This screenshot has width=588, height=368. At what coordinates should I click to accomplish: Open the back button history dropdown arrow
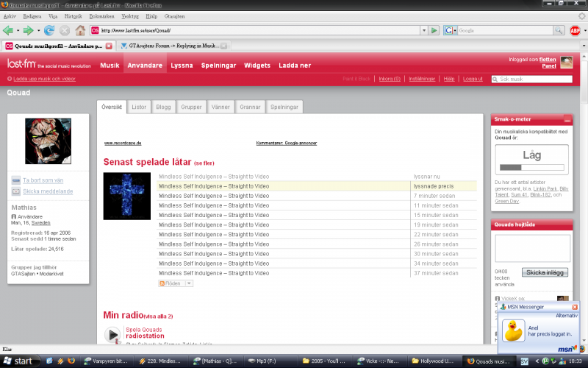[17, 30]
